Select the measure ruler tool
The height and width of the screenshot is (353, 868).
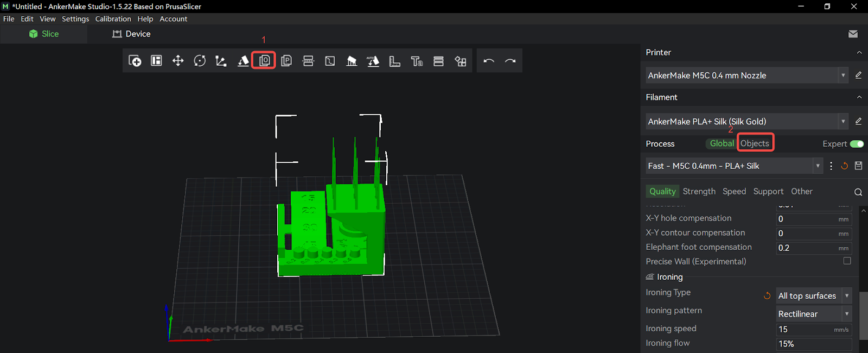395,61
